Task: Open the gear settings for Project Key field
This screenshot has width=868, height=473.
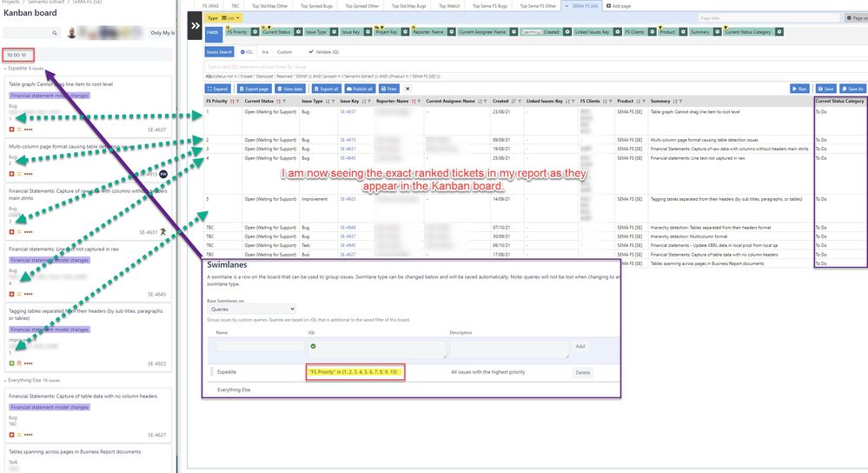Action: [405, 32]
